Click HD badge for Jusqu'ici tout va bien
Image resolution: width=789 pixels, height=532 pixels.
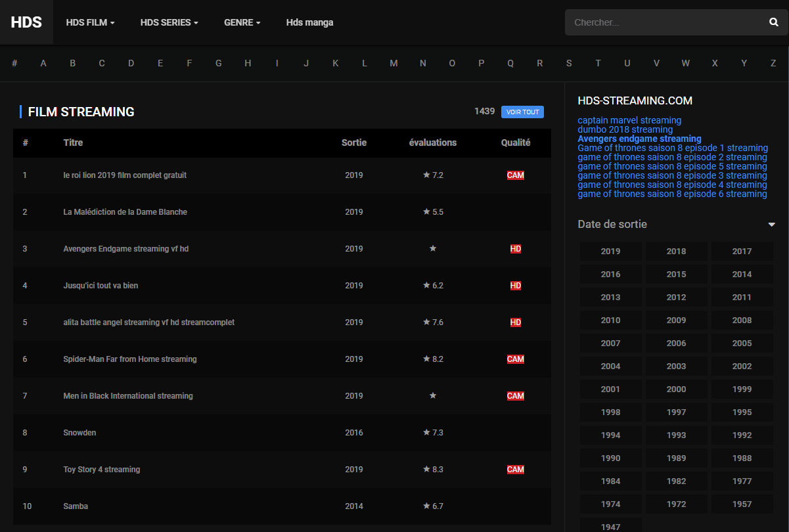tap(516, 286)
